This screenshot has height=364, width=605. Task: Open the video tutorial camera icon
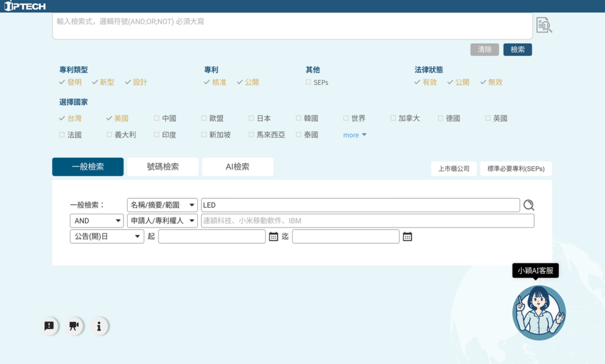click(x=74, y=326)
